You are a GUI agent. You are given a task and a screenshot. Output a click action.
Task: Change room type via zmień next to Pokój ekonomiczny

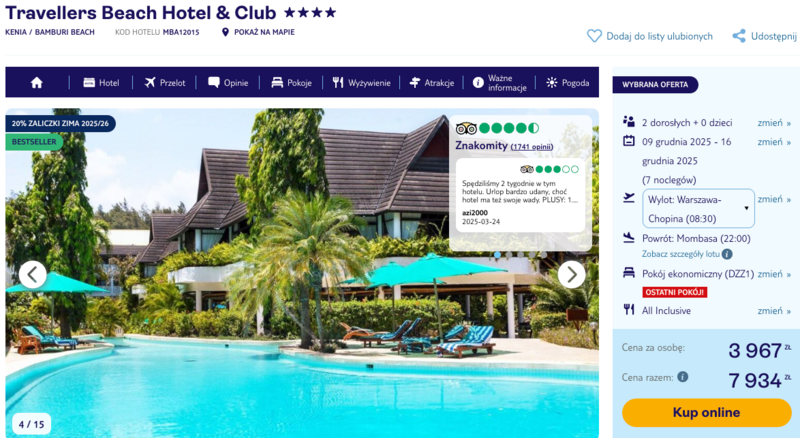tap(774, 274)
